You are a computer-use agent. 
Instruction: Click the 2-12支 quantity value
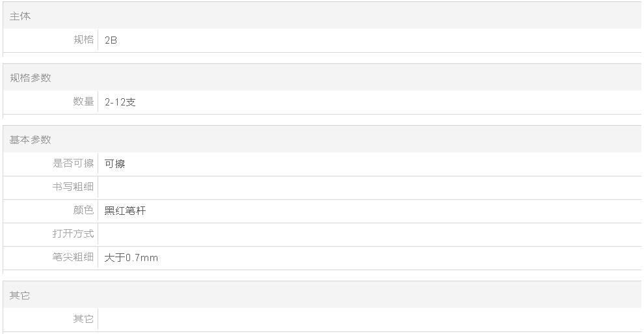pos(120,102)
